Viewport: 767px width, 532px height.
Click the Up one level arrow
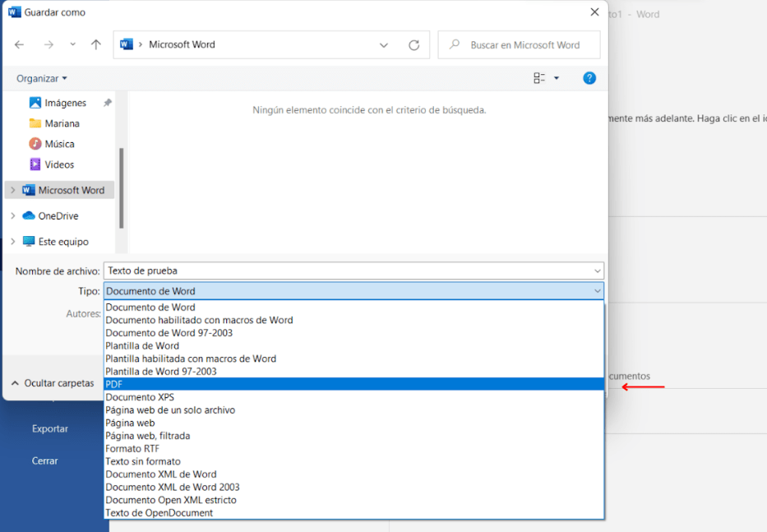click(x=96, y=45)
